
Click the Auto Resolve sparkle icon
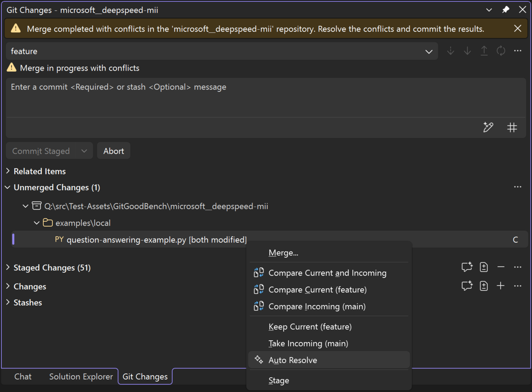259,360
